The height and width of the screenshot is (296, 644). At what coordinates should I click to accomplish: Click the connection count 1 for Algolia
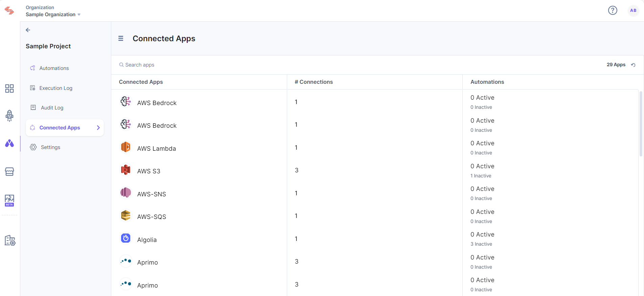(x=296, y=239)
